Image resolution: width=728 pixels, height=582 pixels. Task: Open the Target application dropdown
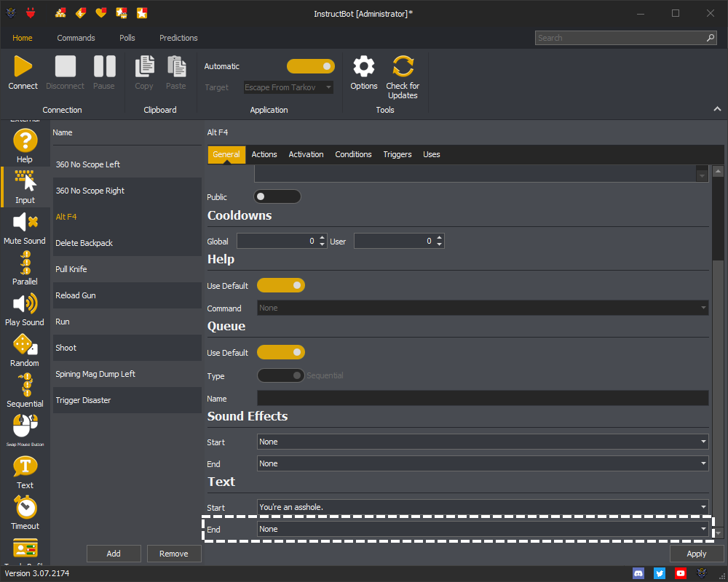tap(288, 87)
